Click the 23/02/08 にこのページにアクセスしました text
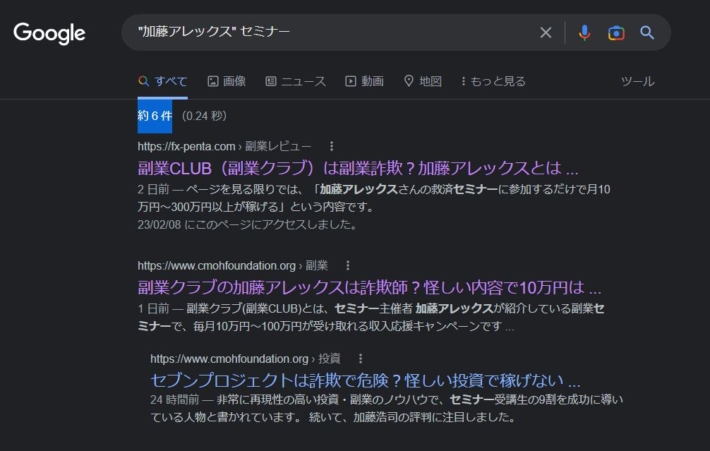Screen dimensions: 710x451 pos(247,225)
